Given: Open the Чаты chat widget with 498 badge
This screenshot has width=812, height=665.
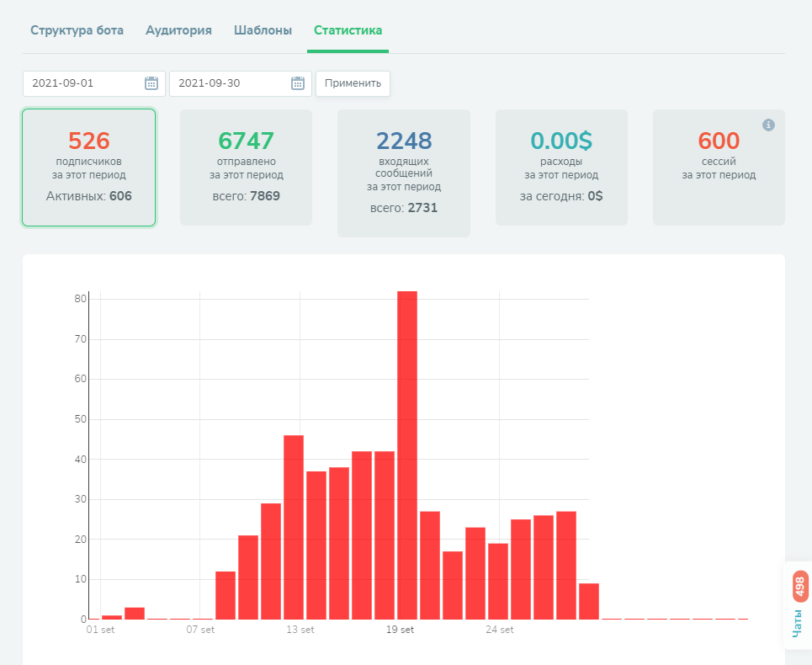Looking at the screenshot, I should (x=798, y=605).
